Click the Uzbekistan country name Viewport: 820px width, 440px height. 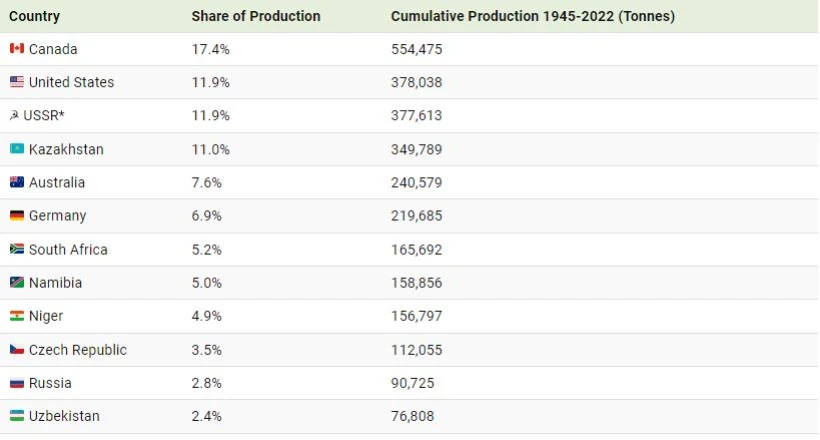click(64, 416)
